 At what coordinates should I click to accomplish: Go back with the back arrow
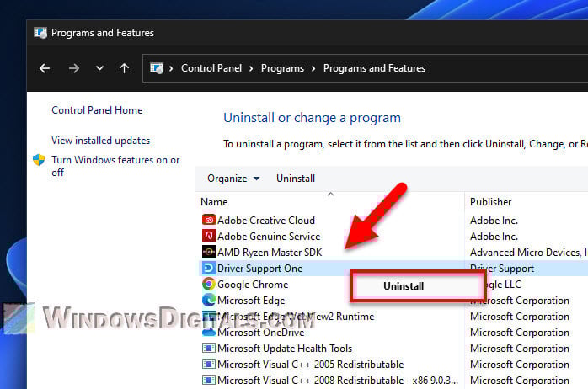[x=45, y=68]
